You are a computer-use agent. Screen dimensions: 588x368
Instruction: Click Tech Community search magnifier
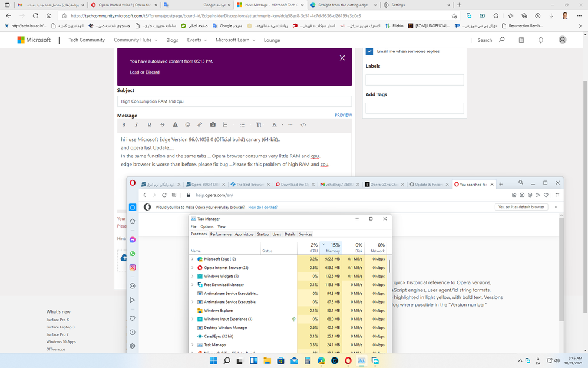(x=502, y=40)
